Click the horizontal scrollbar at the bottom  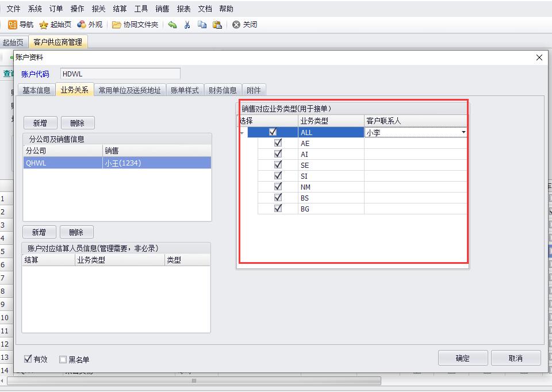click(194, 381)
